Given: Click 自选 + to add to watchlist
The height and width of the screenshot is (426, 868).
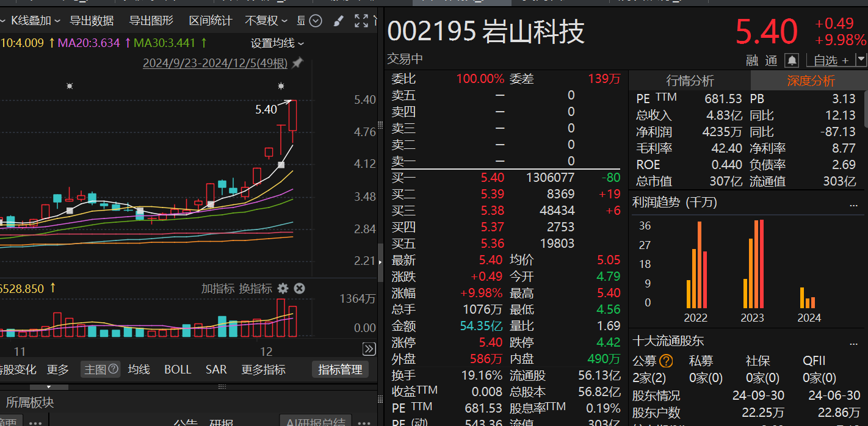Looking at the screenshot, I should (831, 60).
